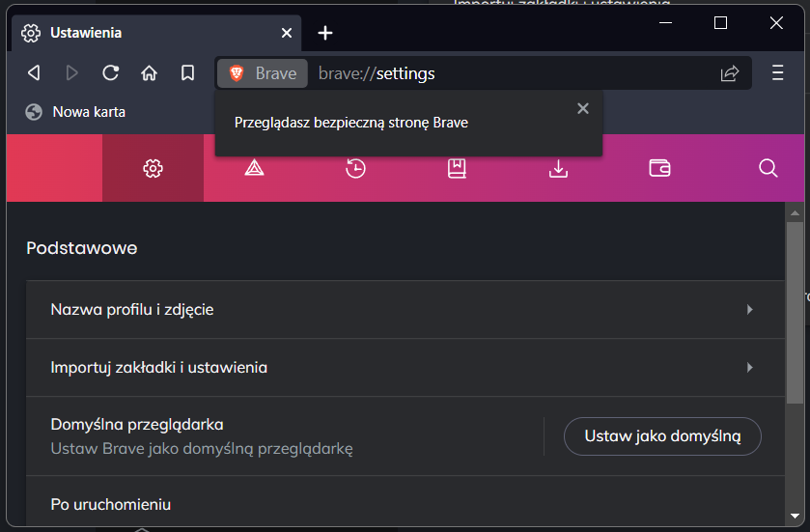Open Brave Rewards triangle section
The width and height of the screenshot is (810, 532).
[254, 168]
